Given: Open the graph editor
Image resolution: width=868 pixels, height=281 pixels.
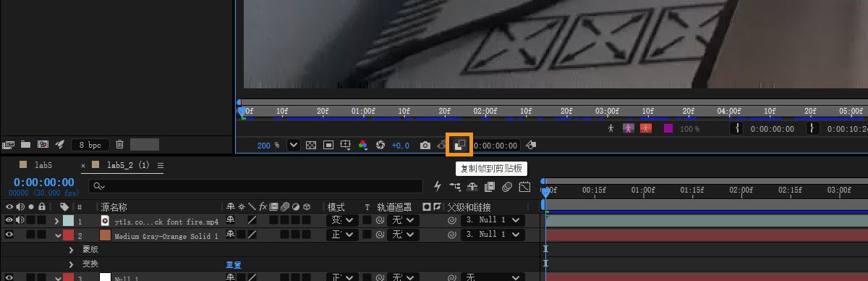Looking at the screenshot, I should coord(524,187).
